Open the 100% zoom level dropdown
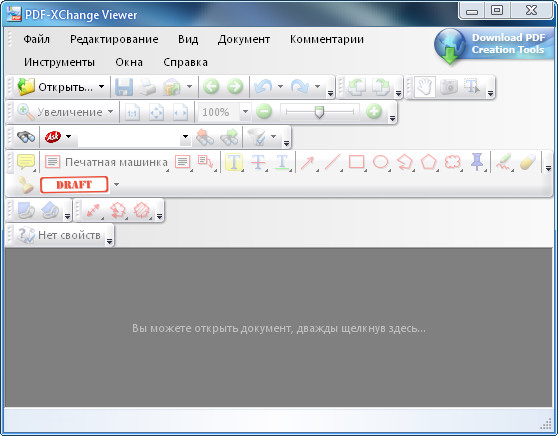Image resolution: width=558 pixels, height=436 pixels. (x=245, y=112)
